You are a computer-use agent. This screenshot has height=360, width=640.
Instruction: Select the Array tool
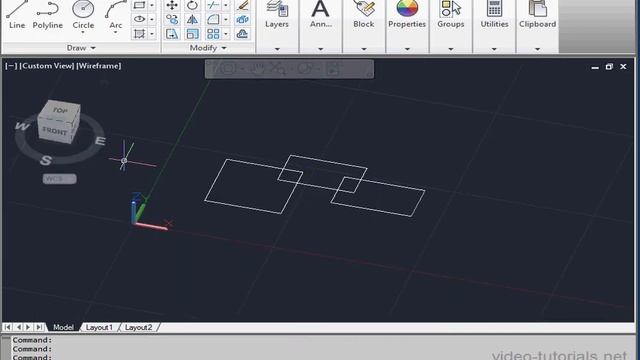213,33
